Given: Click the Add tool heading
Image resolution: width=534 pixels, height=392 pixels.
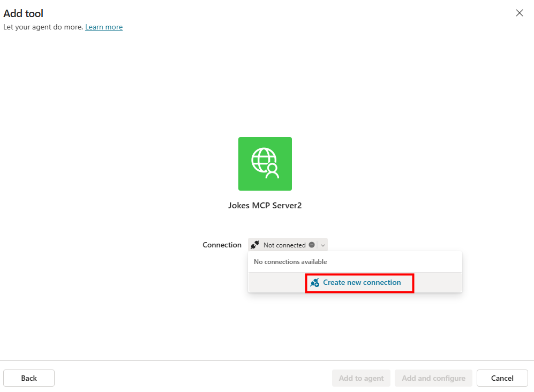Looking at the screenshot, I should [x=24, y=13].
